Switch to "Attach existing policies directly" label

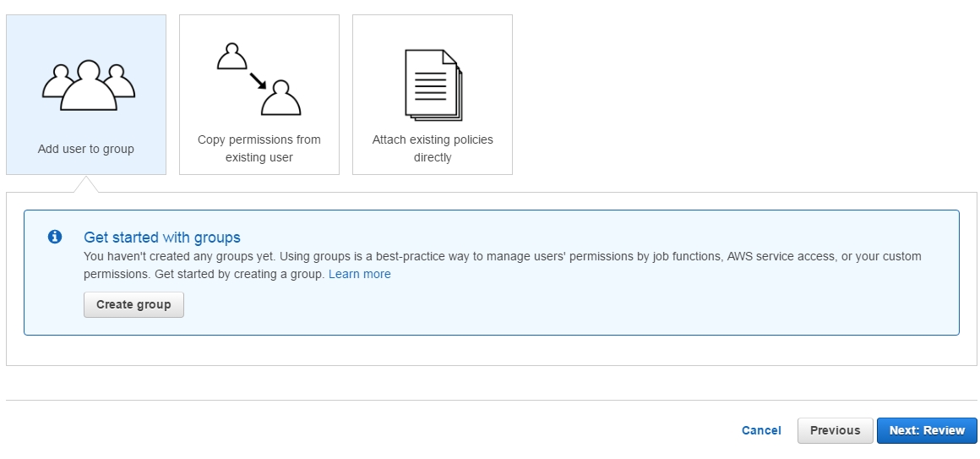pyautogui.click(x=433, y=148)
